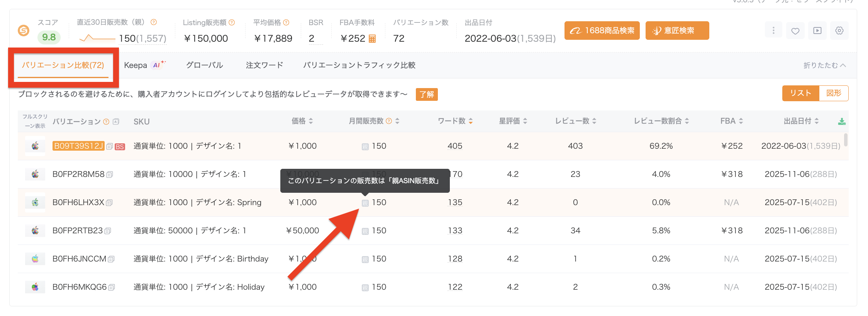Image resolution: width=868 pixels, height=316 pixels.
Task: Click the 1688商品検索 button
Action: click(x=602, y=31)
